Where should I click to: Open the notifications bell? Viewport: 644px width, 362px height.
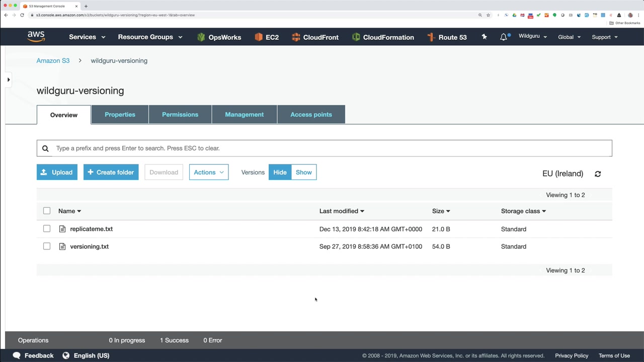(504, 37)
